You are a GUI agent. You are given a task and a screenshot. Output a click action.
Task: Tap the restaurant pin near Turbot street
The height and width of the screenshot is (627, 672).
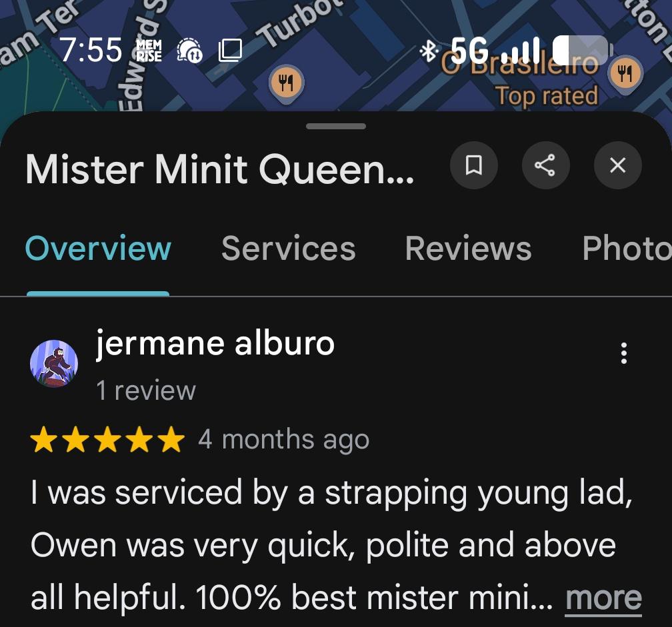click(286, 83)
